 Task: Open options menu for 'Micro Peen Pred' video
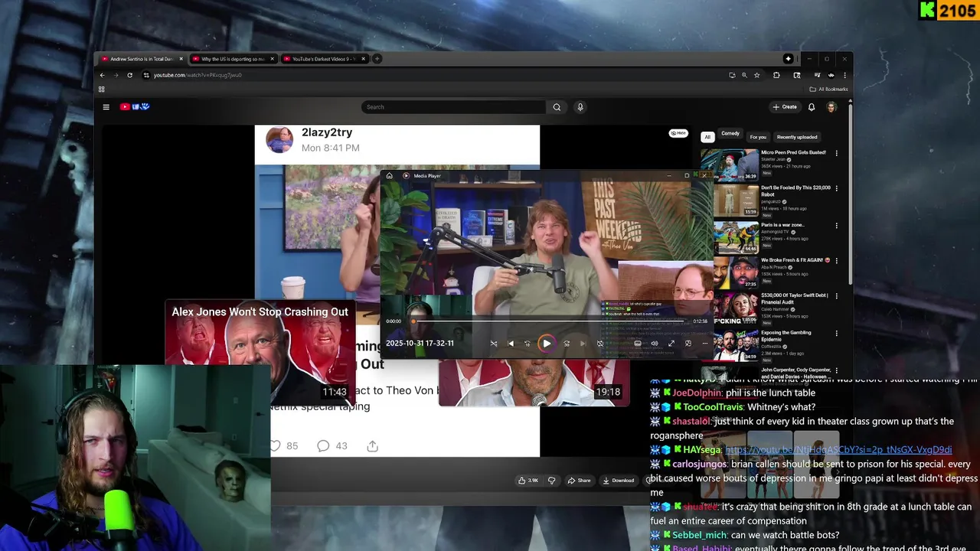click(x=836, y=153)
